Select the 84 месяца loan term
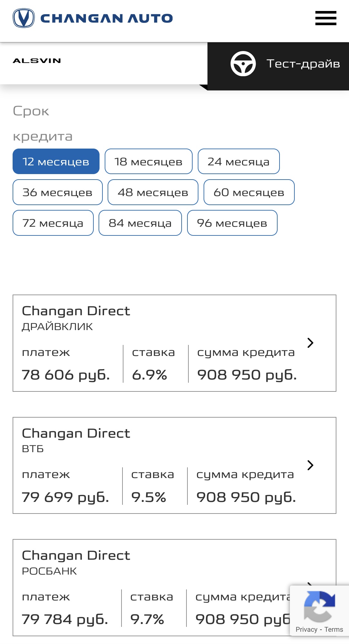Screen dimensions: 349x644 click(x=140, y=223)
